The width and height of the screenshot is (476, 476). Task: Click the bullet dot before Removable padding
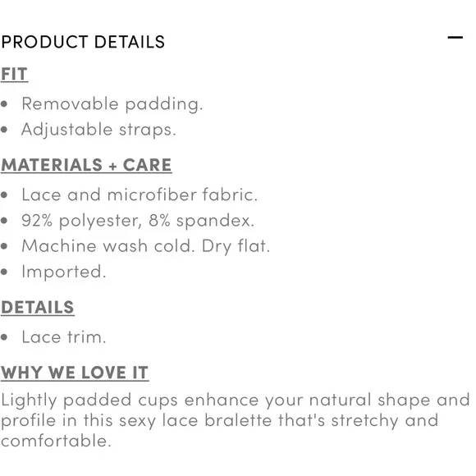[4, 104]
